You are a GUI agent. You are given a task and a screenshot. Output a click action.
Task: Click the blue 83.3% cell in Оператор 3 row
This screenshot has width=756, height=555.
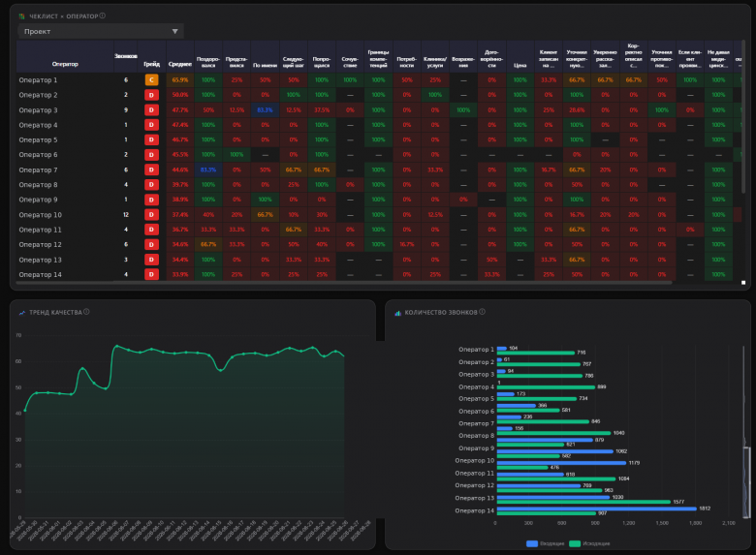tap(265, 109)
